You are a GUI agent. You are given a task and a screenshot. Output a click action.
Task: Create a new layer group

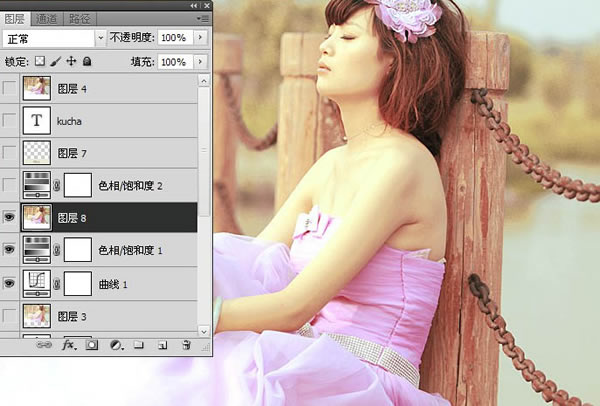(x=139, y=345)
